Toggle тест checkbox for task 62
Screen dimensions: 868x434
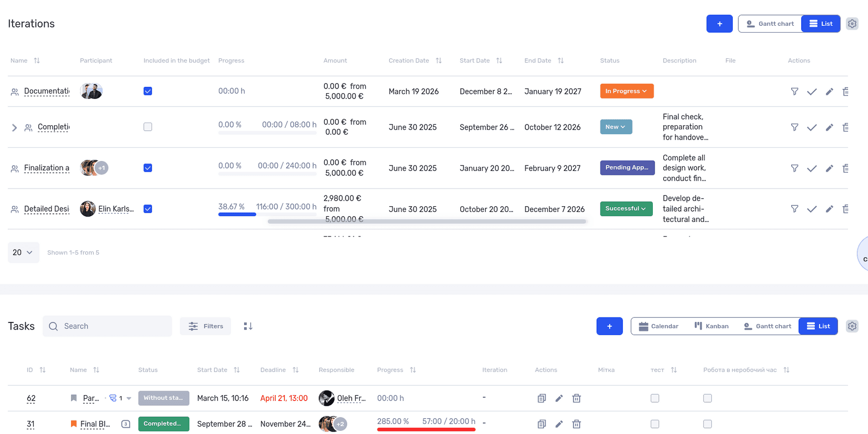pyautogui.click(x=655, y=398)
